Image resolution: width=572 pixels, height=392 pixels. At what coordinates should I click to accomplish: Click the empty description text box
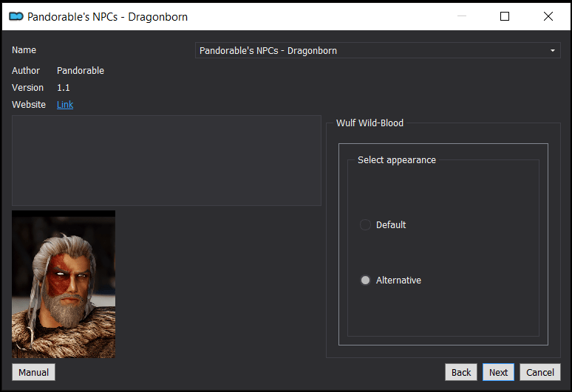166,161
